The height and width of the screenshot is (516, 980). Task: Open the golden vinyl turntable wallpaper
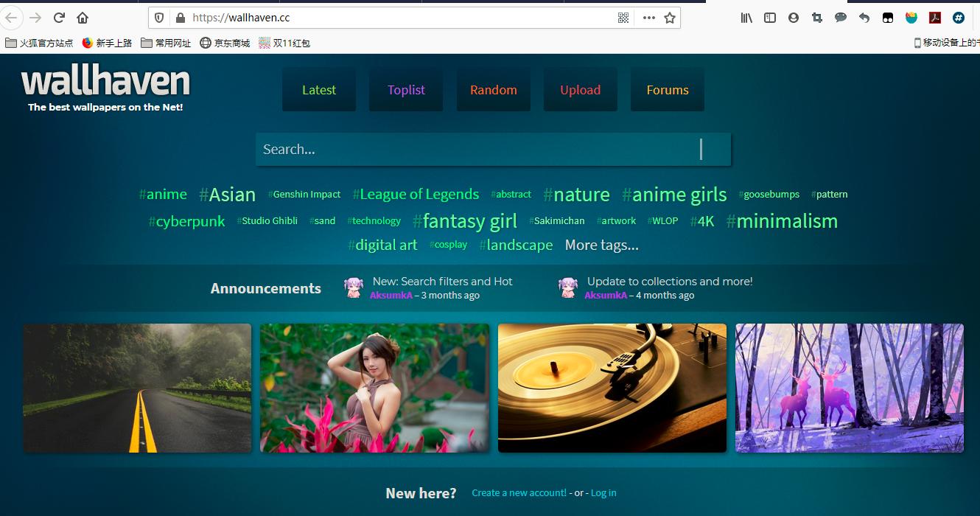[x=612, y=388]
